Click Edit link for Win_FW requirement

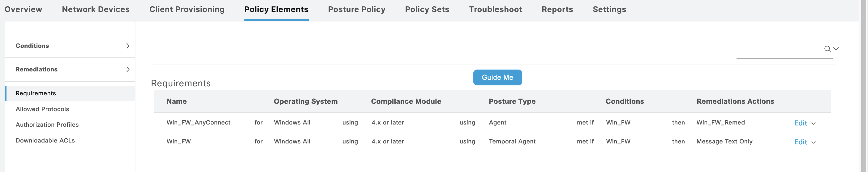click(800, 142)
